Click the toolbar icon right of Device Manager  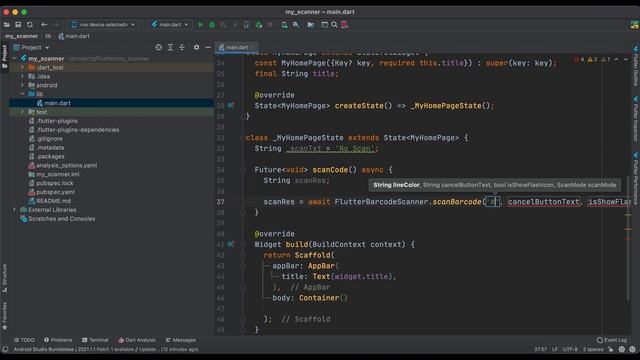point(296,24)
